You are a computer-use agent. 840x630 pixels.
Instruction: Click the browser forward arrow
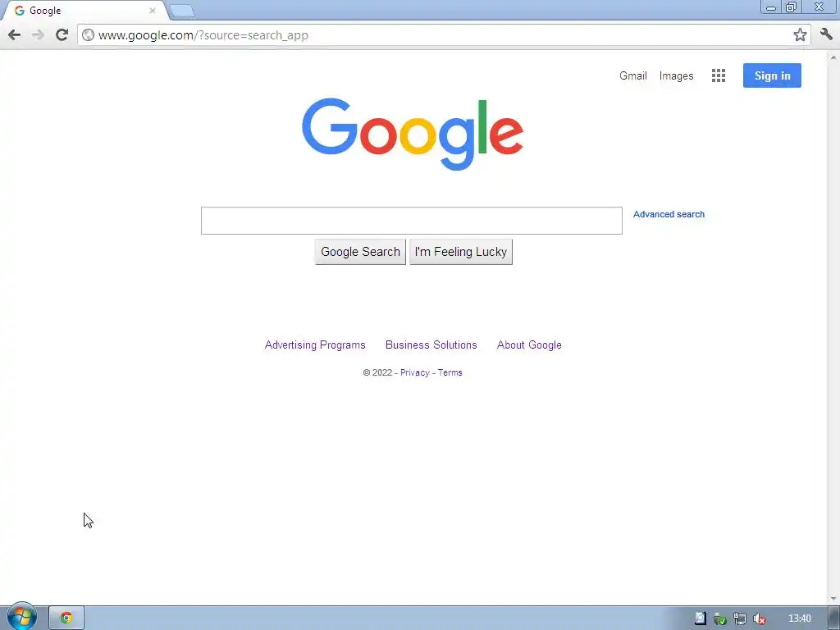click(x=38, y=35)
